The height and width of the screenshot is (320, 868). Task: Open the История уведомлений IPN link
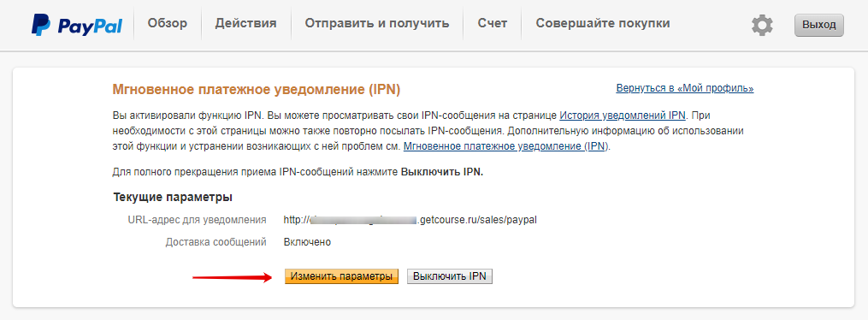[623, 116]
